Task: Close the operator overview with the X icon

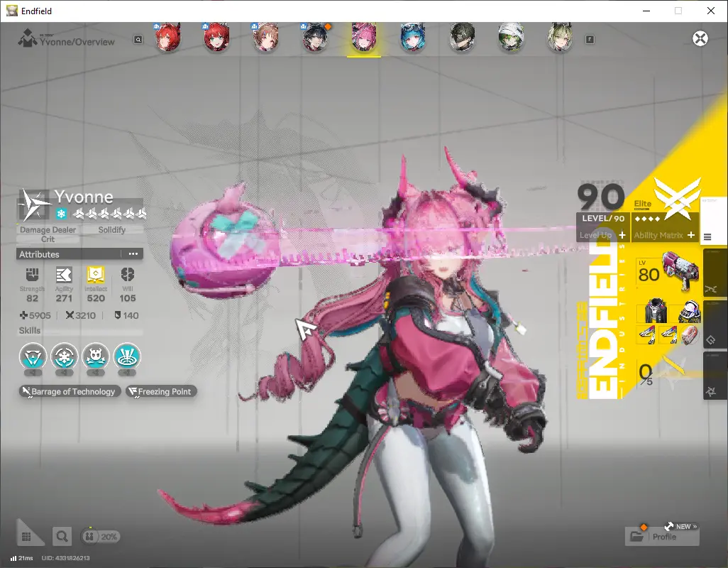Action: click(700, 38)
